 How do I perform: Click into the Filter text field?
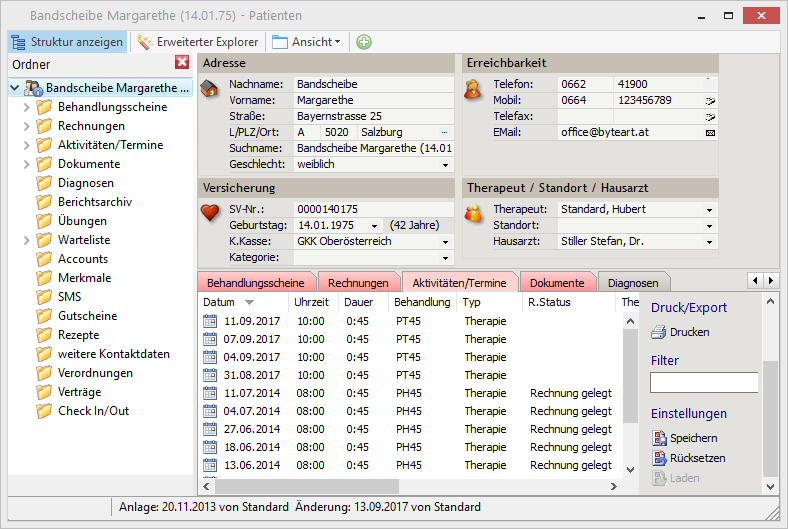tap(704, 382)
